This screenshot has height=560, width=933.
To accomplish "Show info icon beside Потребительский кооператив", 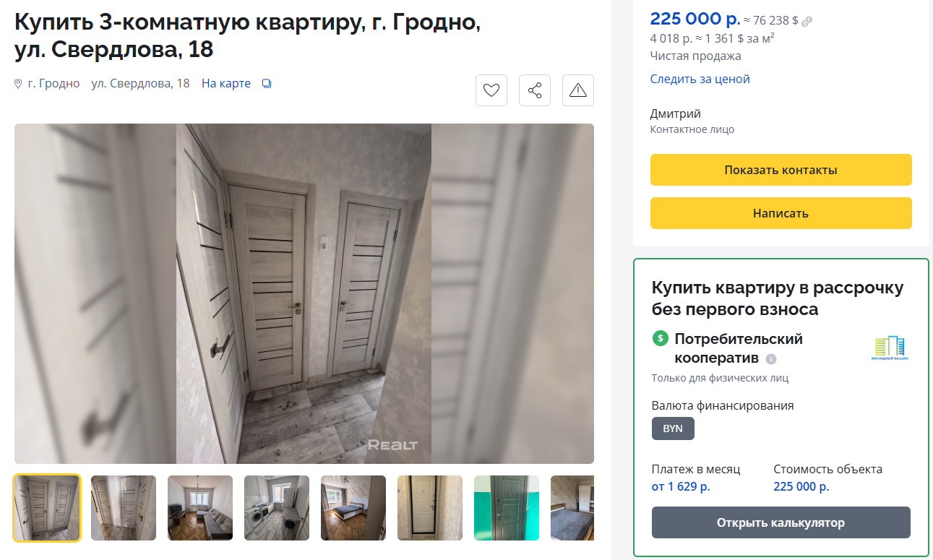I will click(771, 359).
